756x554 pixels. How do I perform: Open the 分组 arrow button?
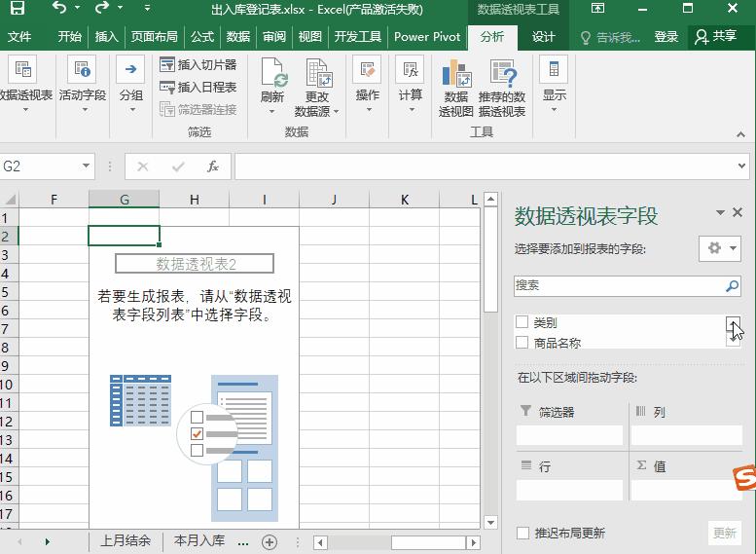click(x=130, y=85)
